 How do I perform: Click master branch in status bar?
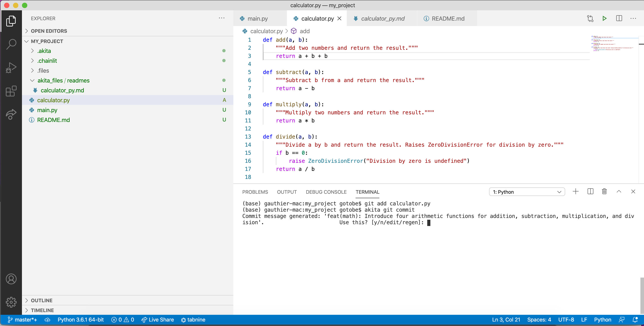click(22, 320)
